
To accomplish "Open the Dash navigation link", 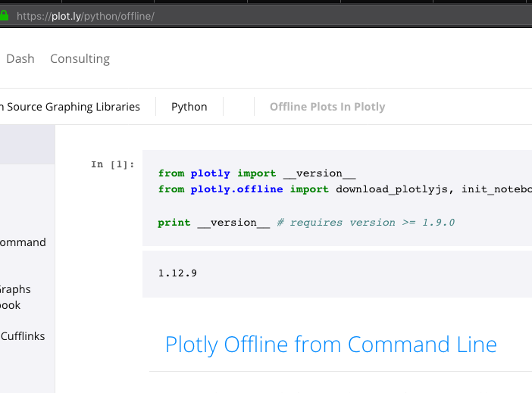I will (x=20, y=58).
